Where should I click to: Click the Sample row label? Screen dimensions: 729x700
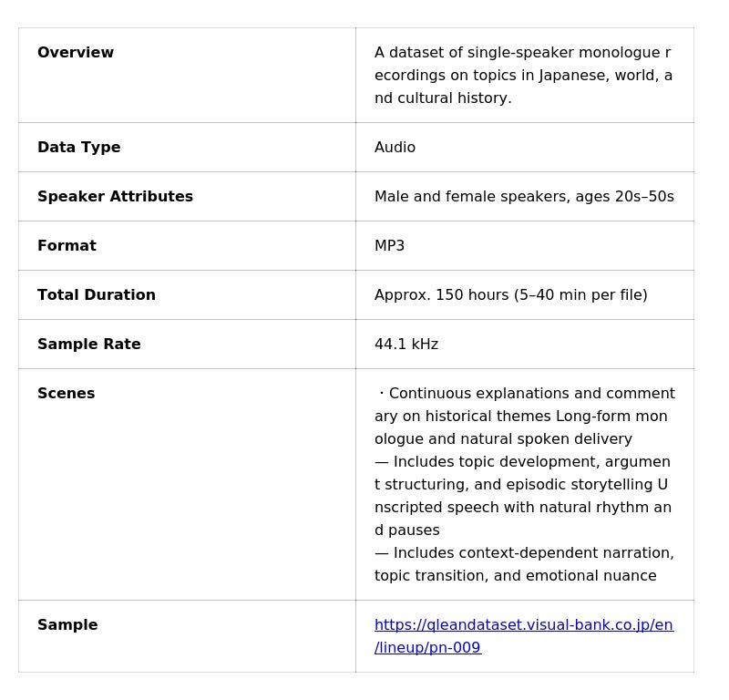point(67,625)
